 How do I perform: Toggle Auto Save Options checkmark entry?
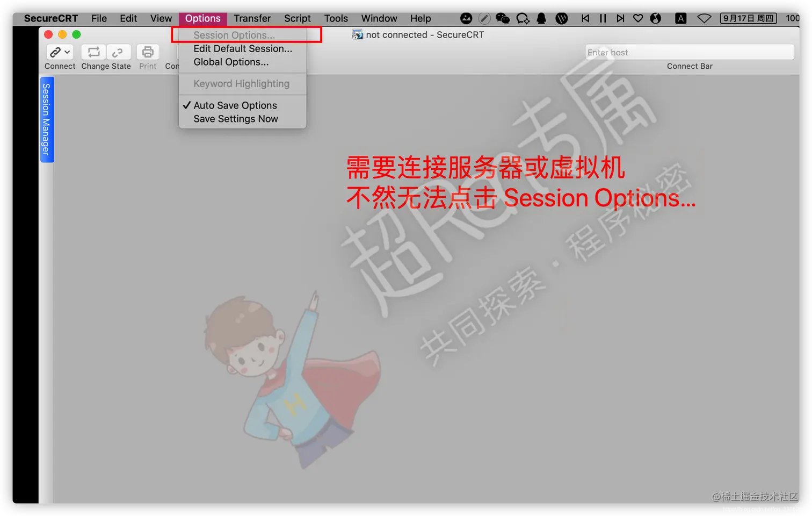click(x=243, y=105)
